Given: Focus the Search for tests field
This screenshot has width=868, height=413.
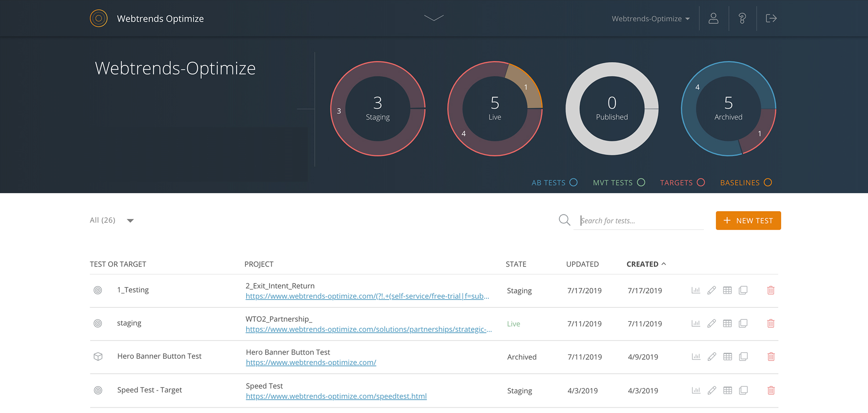Looking at the screenshot, I should coord(639,220).
